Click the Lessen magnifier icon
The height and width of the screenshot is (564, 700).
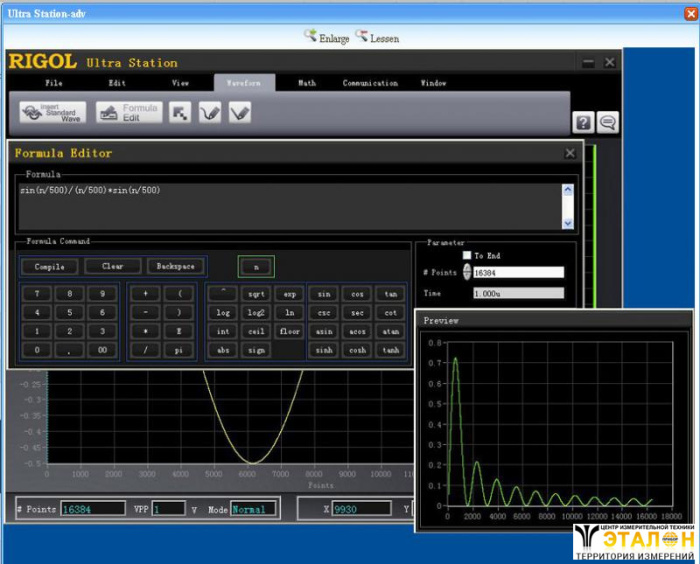[361, 37]
